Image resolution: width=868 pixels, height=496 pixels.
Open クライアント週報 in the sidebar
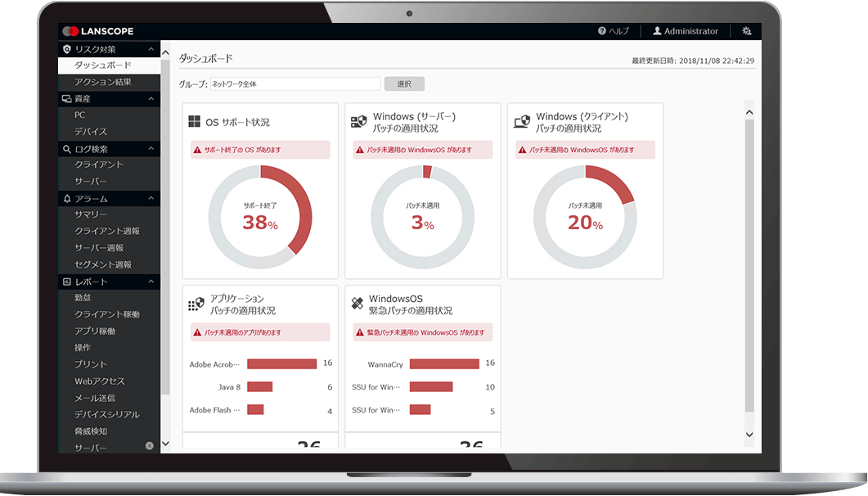pos(109,231)
